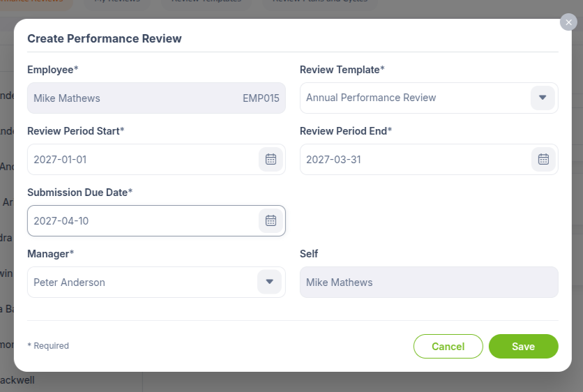
Task: Click the EMP015 employee ID text
Action: 261,98
